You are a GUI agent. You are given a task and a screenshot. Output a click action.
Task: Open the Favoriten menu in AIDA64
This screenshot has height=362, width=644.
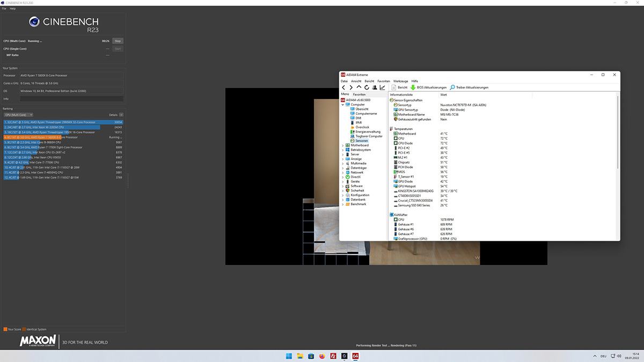(384, 81)
